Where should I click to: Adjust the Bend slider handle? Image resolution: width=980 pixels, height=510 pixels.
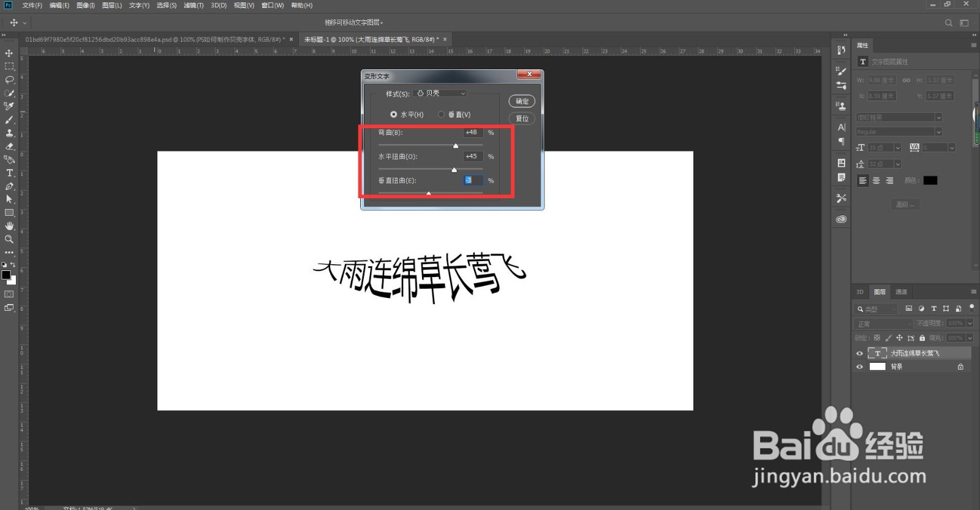click(x=456, y=146)
